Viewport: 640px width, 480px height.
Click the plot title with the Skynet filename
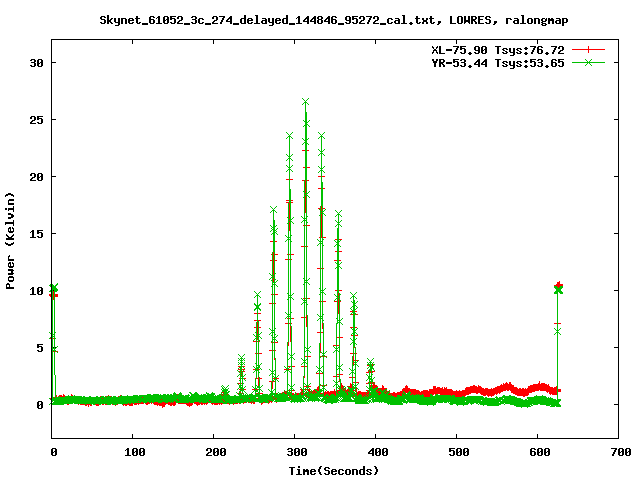point(334,20)
